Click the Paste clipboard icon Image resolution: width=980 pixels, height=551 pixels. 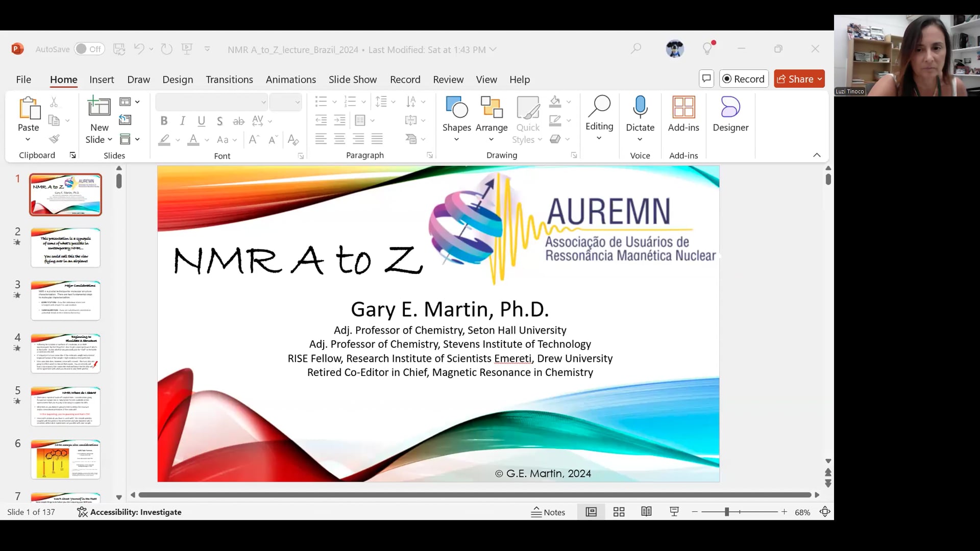29,108
